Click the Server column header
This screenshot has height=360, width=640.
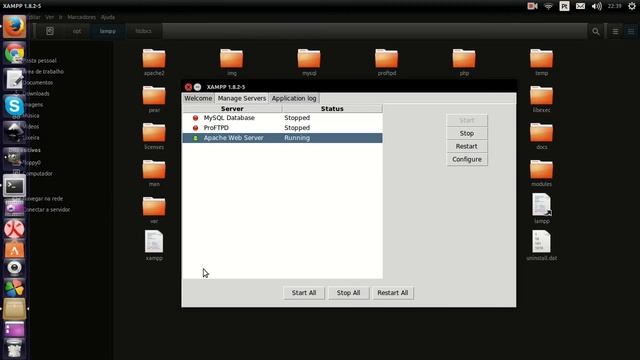pos(232,109)
